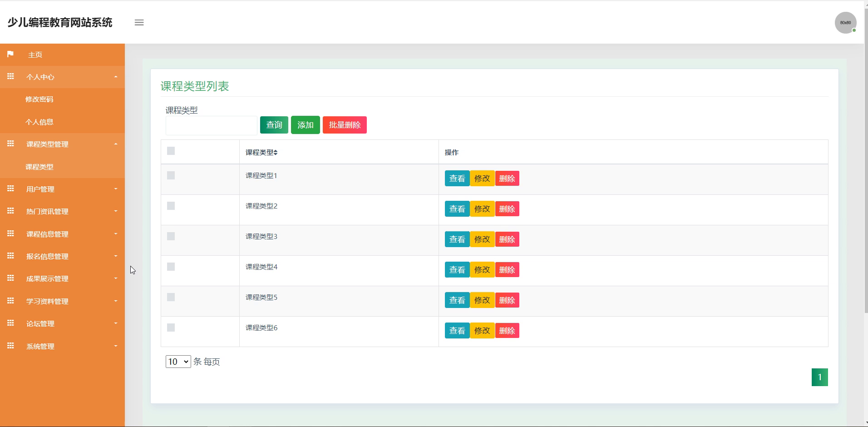Click the grid icon beside 系统管理
868x427 pixels.
point(10,346)
